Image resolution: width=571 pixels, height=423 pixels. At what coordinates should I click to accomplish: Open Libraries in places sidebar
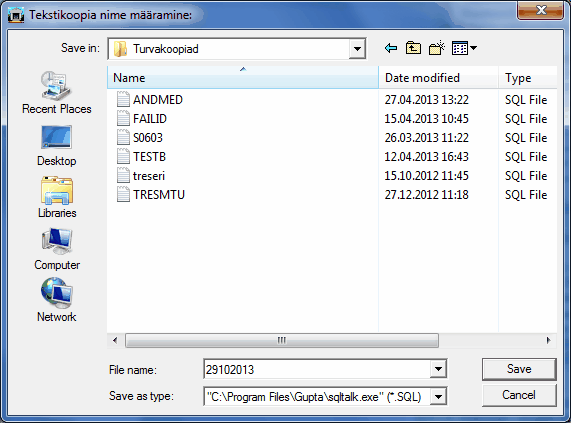click(x=57, y=197)
